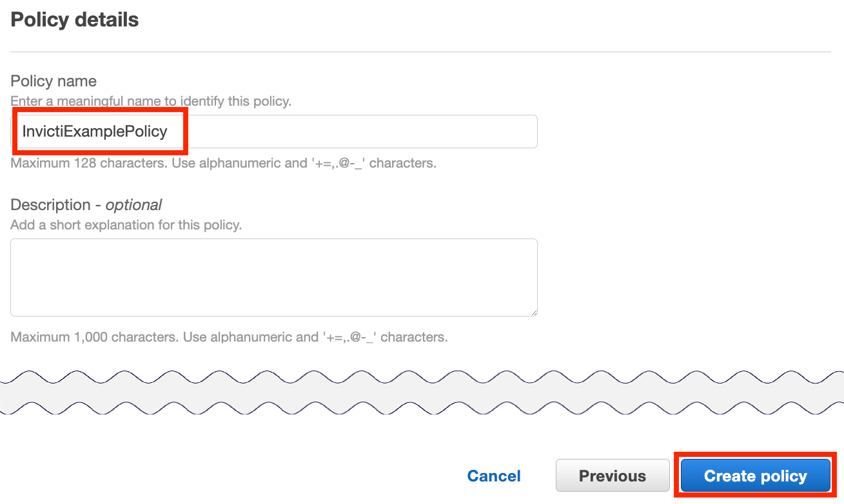Click the Policy details heading
844x504 pixels.
point(74,19)
